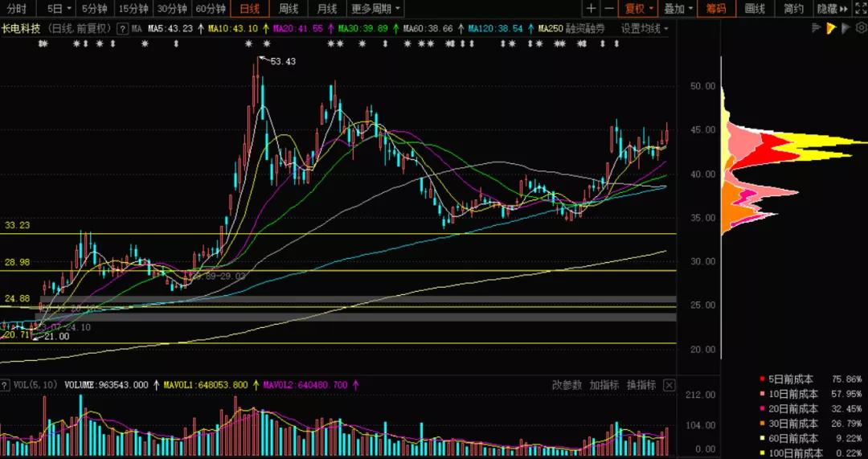Close the volume indicator panel with X
868x459 pixels.
click(x=669, y=385)
